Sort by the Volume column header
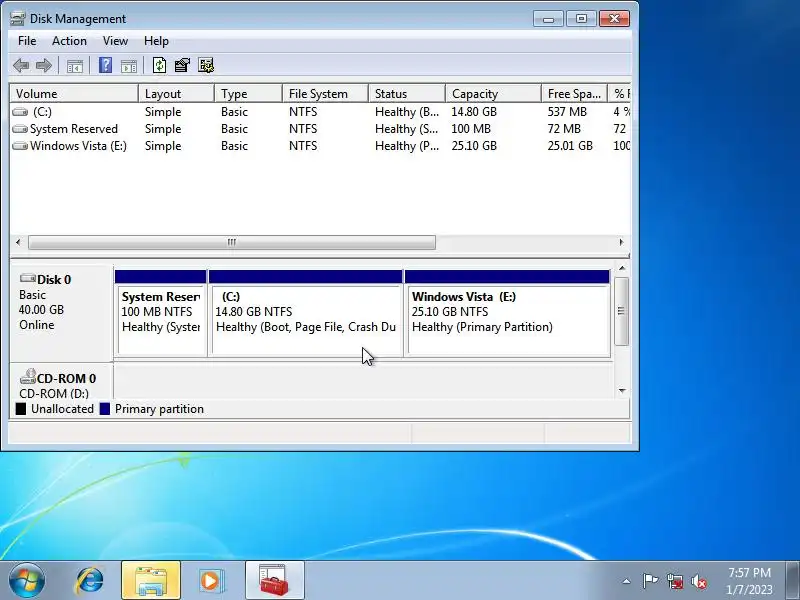 click(x=74, y=94)
